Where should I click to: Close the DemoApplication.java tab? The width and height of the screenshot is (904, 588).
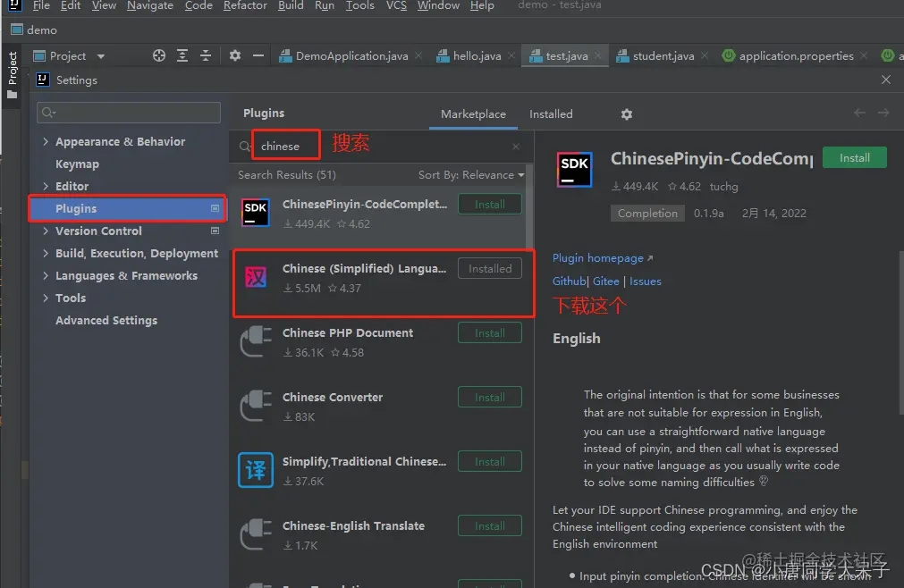[418, 55]
